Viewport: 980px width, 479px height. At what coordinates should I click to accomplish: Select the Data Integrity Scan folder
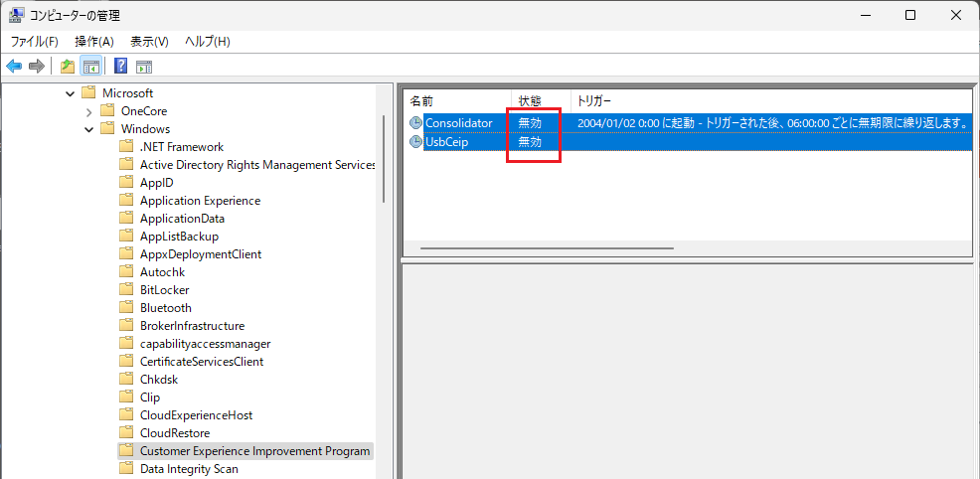pyautogui.click(x=189, y=468)
